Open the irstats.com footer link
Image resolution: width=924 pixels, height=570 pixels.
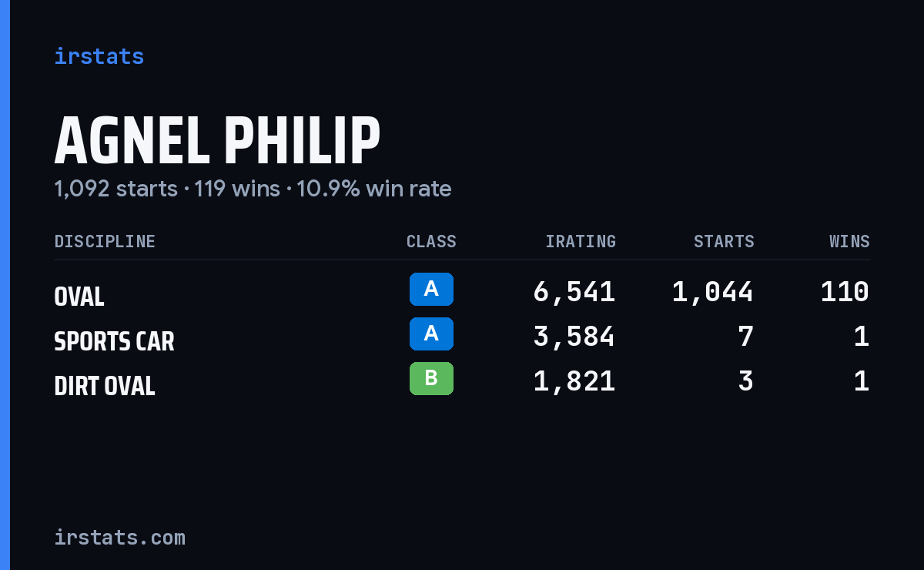point(119,537)
